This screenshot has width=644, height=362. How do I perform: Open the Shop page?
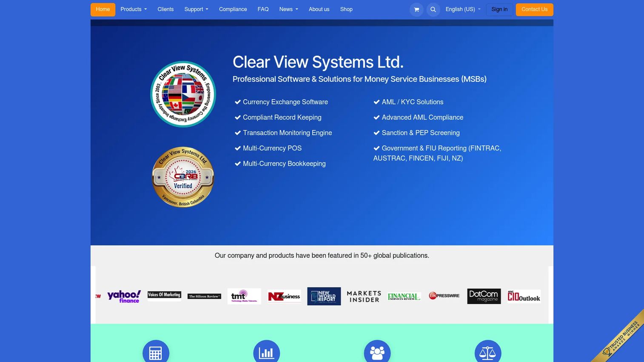pyautogui.click(x=346, y=9)
